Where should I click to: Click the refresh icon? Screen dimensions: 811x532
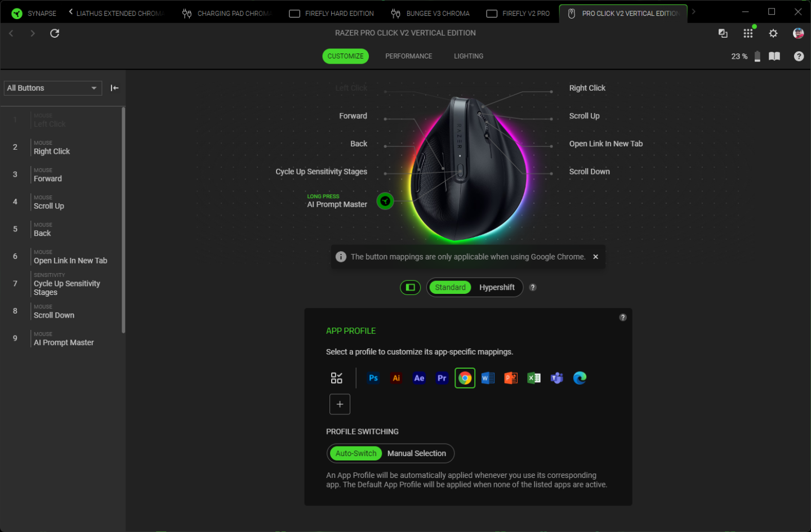tap(55, 33)
